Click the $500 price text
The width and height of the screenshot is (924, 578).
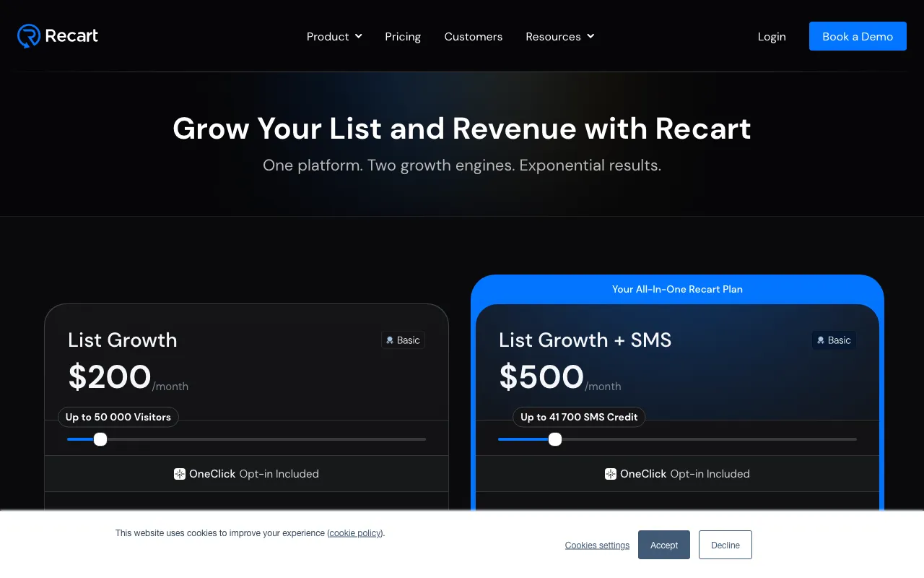pos(541,377)
